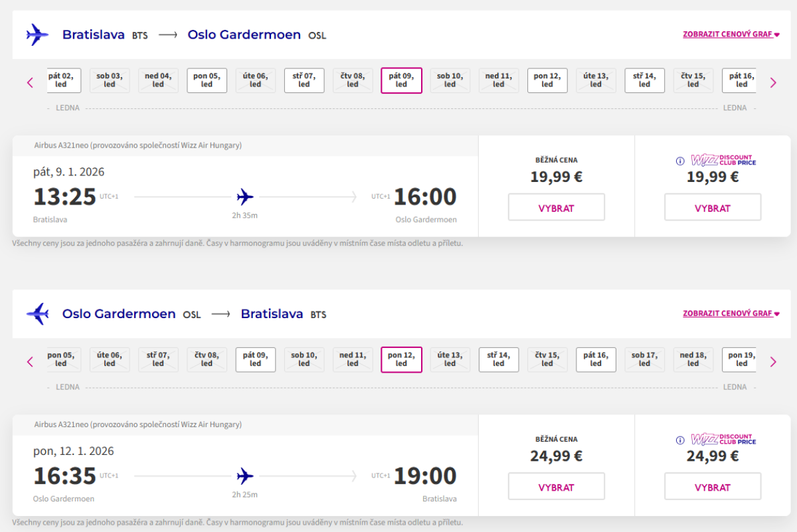Viewport: 797px width, 532px height.
Task: Show later return dates with right arrow
Action: click(x=773, y=361)
